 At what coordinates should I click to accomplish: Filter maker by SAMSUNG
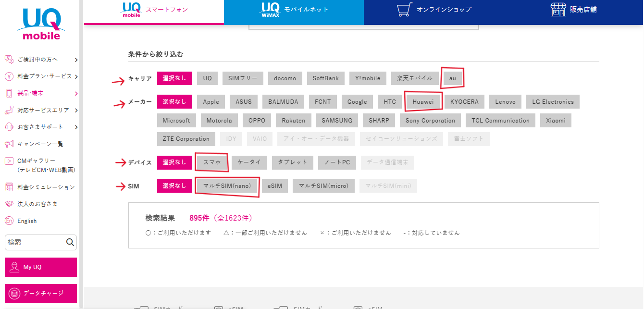tap(337, 121)
